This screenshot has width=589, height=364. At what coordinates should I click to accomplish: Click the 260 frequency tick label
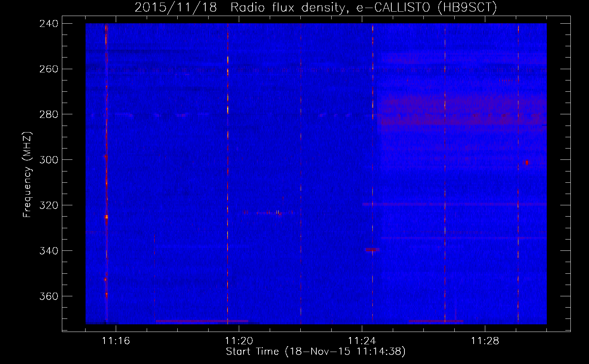coord(48,69)
